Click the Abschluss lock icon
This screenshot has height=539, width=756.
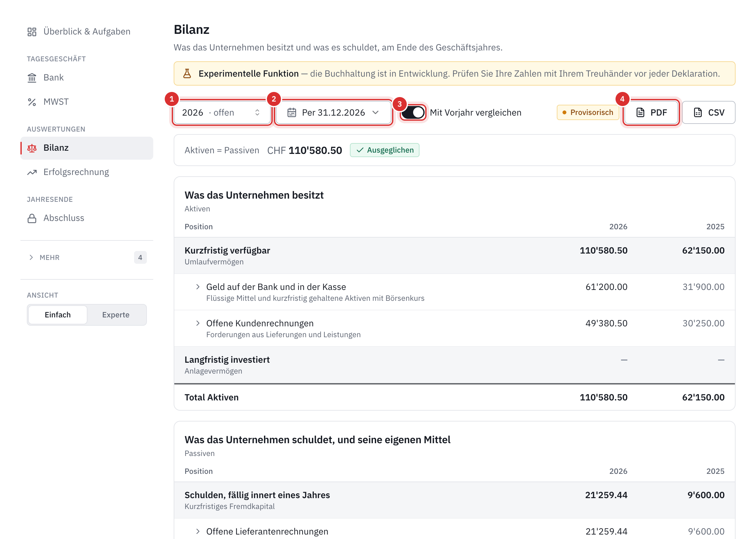pyautogui.click(x=32, y=218)
